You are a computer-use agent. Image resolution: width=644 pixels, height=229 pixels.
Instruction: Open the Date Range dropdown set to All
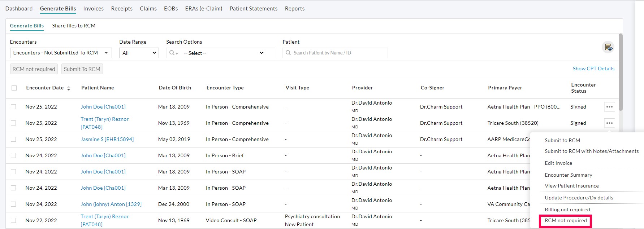tap(139, 53)
